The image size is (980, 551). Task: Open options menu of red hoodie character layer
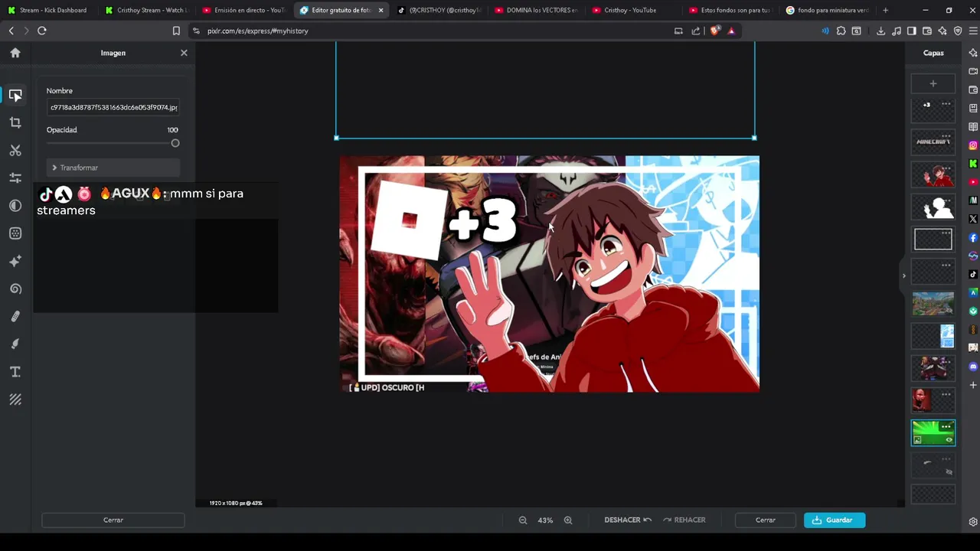point(946,168)
